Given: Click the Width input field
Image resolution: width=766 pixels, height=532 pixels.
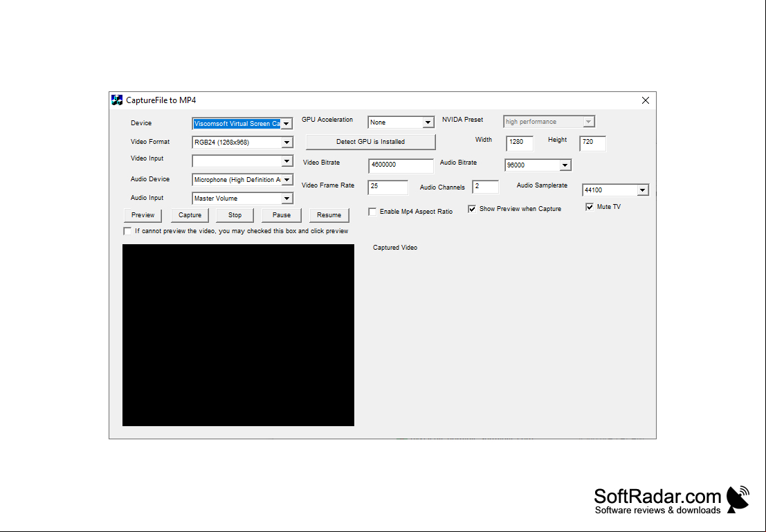Looking at the screenshot, I should click(x=520, y=143).
